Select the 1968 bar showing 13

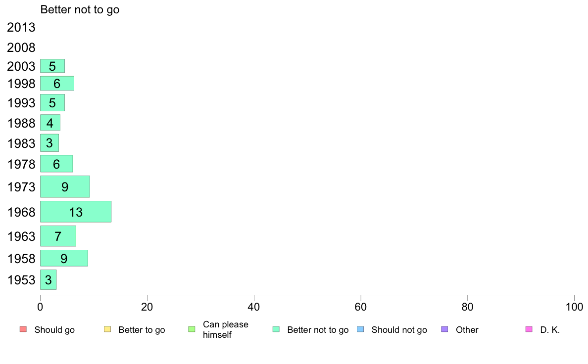tap(76, 212)
